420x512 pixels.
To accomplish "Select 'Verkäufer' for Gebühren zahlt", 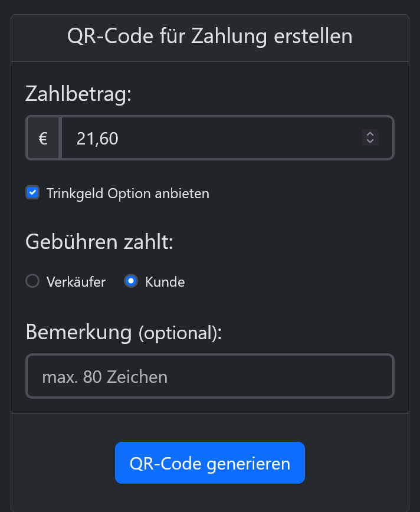I will (x=32, y=281).
